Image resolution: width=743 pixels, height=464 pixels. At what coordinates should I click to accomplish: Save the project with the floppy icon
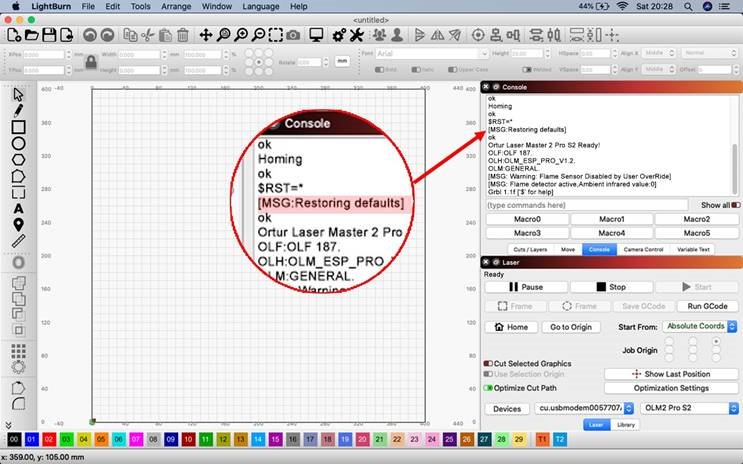tap(49, 35)
